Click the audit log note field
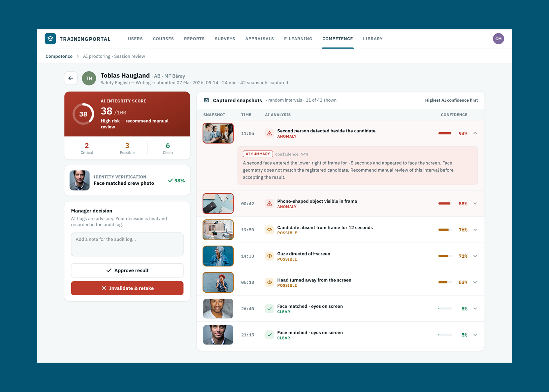 click(x=127, y=245)
